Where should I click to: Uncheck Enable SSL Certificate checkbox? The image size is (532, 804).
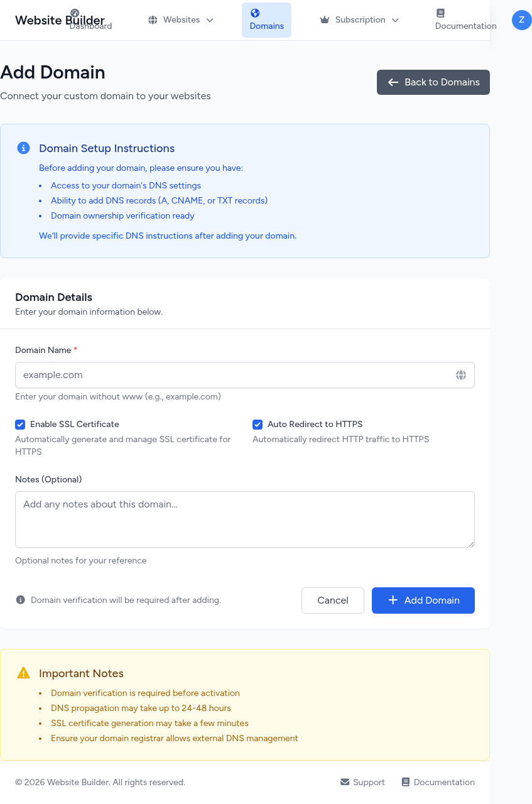coord(20,425)
